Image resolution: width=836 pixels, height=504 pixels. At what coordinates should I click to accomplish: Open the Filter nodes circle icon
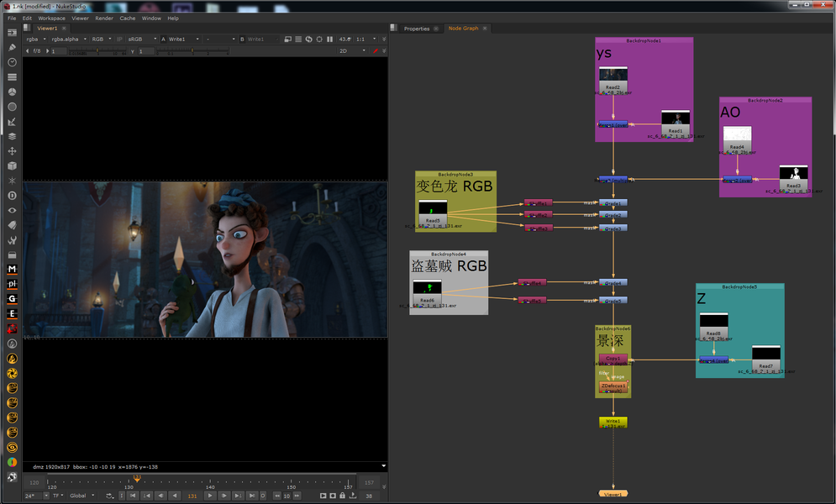point(12,107)
